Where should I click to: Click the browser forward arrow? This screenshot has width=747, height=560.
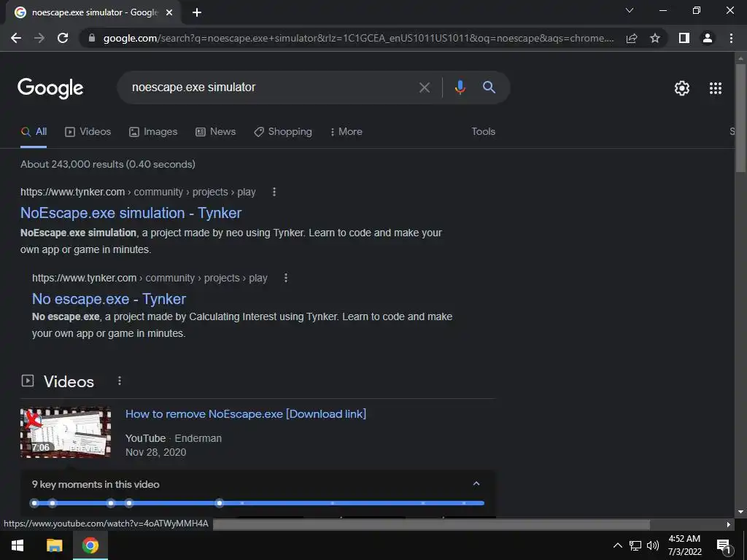click(x=39, y=38)
